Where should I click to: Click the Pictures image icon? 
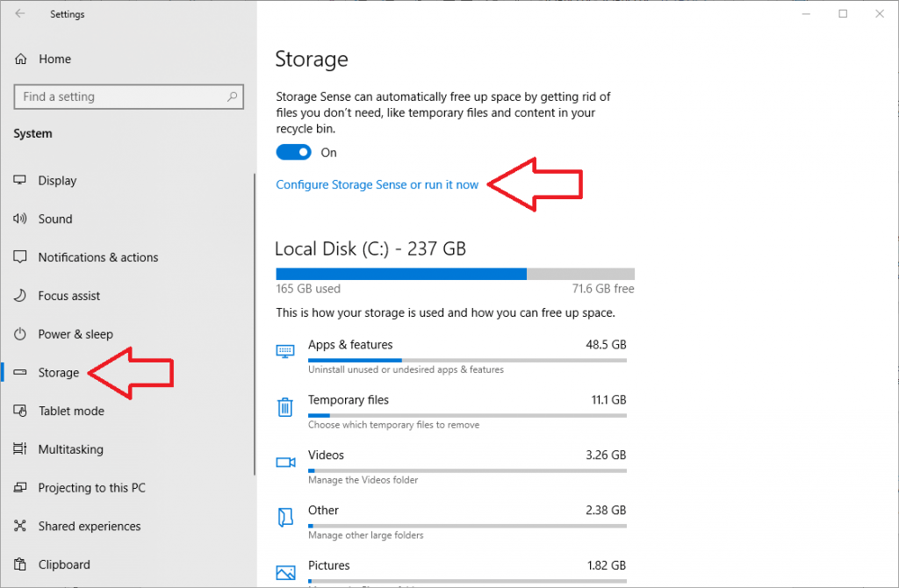285,572
